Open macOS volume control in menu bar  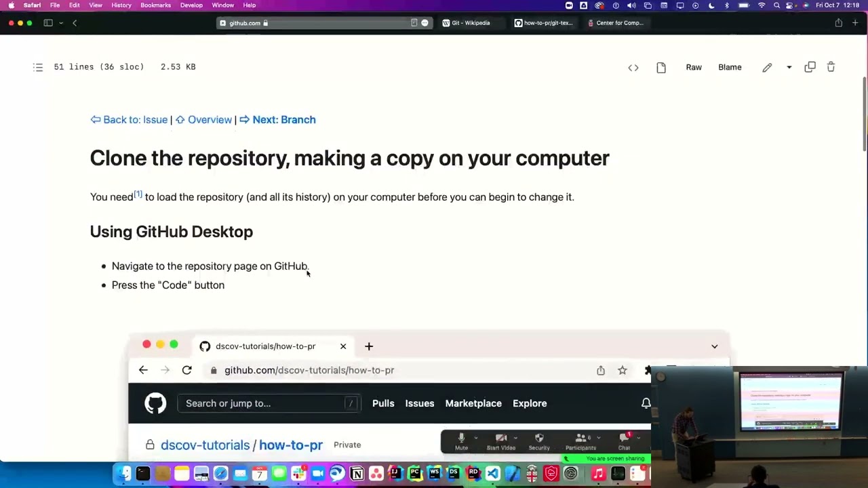(631, 5)
